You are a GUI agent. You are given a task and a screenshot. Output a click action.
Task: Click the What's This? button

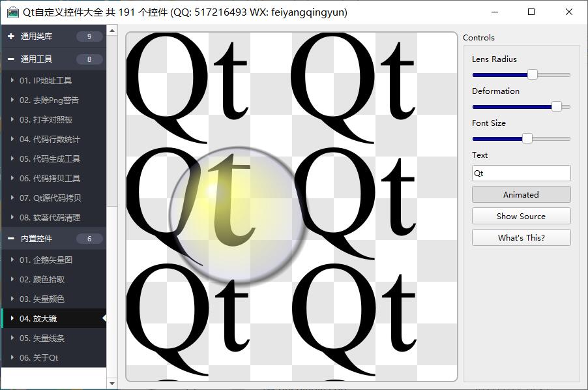pyautogui.click(x=521, y=237)
